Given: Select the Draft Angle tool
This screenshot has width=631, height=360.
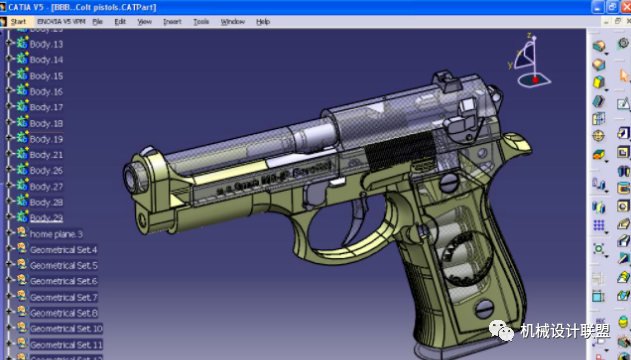Looking at the screenshot, I should (599, 82).
